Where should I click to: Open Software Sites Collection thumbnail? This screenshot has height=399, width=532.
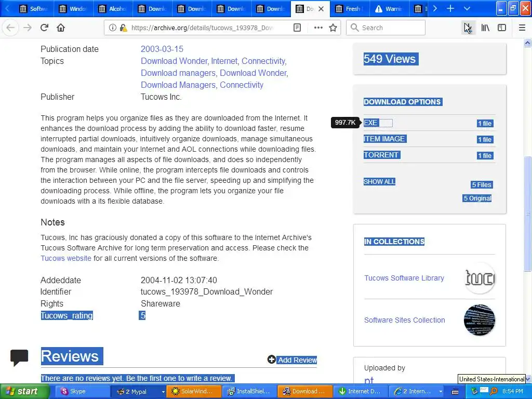pyautogui.click(x=479, y=320)
